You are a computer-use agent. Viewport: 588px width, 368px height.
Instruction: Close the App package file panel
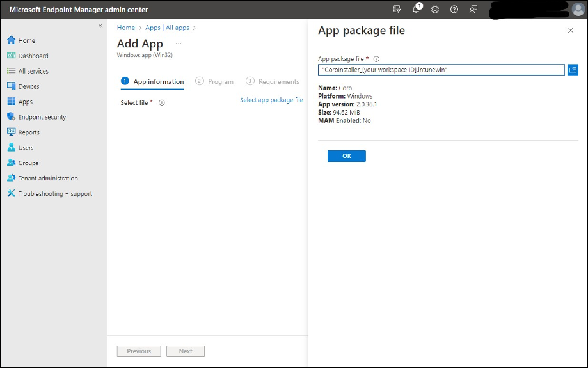tap(571, 31)
